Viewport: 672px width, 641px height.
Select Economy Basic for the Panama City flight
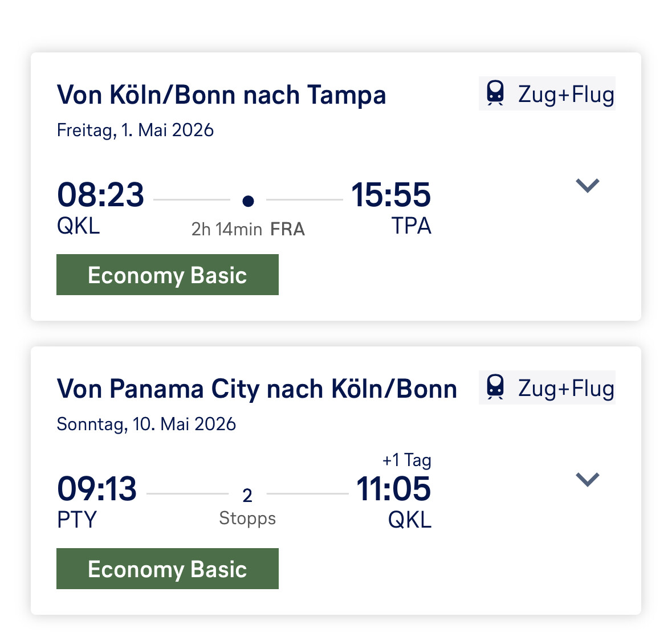click(168, 569)
